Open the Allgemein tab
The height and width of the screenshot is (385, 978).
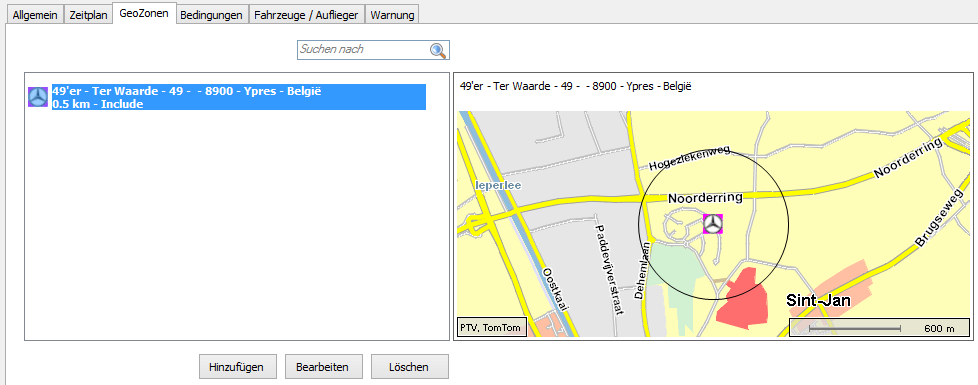coord(35,15)
